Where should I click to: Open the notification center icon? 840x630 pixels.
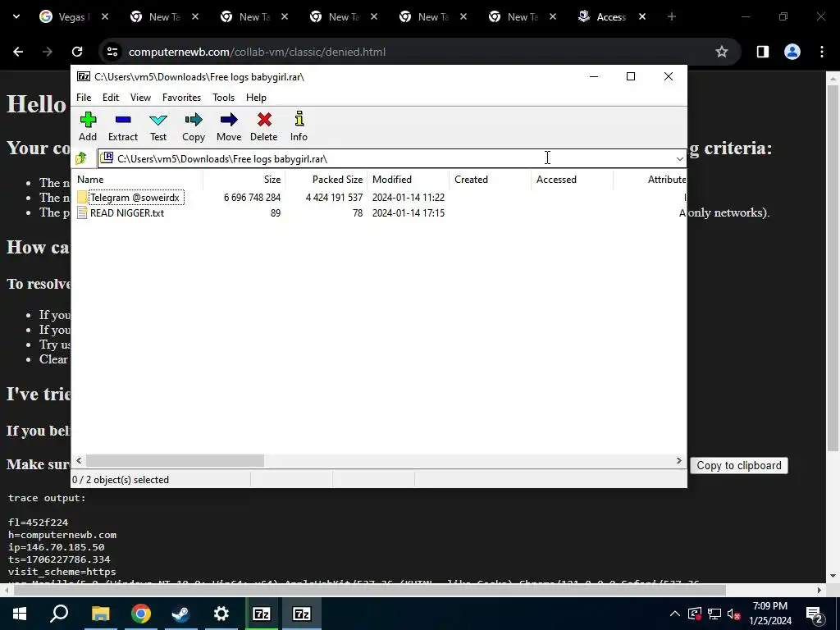click(x=815, y=614)
